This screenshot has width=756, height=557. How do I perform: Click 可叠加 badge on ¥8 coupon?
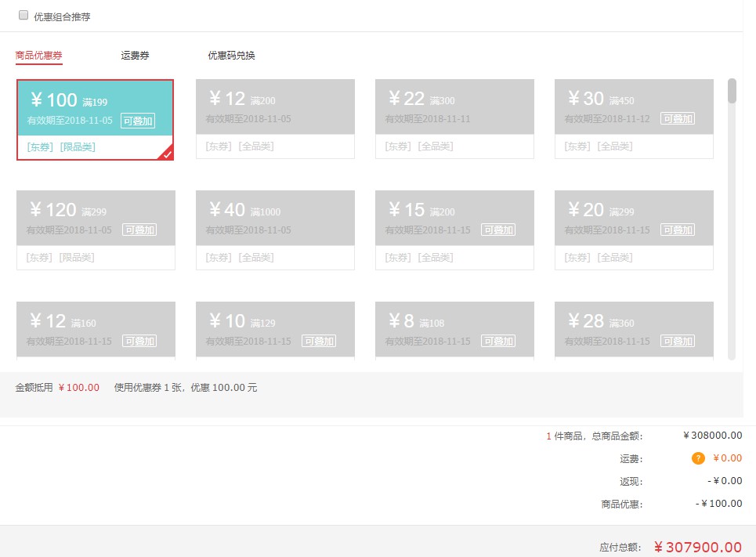coord(498,341)
